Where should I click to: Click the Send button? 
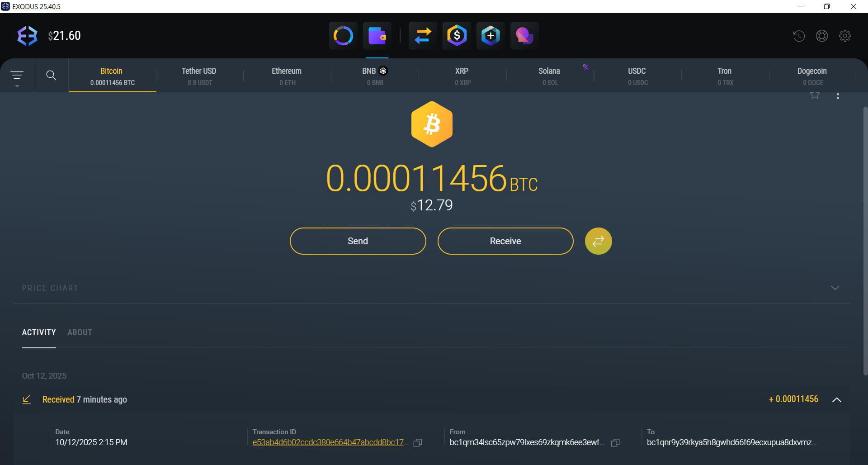[357, 241]
